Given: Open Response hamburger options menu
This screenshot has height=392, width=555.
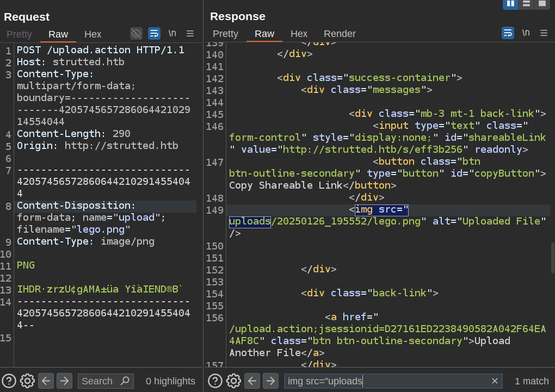Looking at the screenshot, I should pyautogui.click(x=544, y=33).
